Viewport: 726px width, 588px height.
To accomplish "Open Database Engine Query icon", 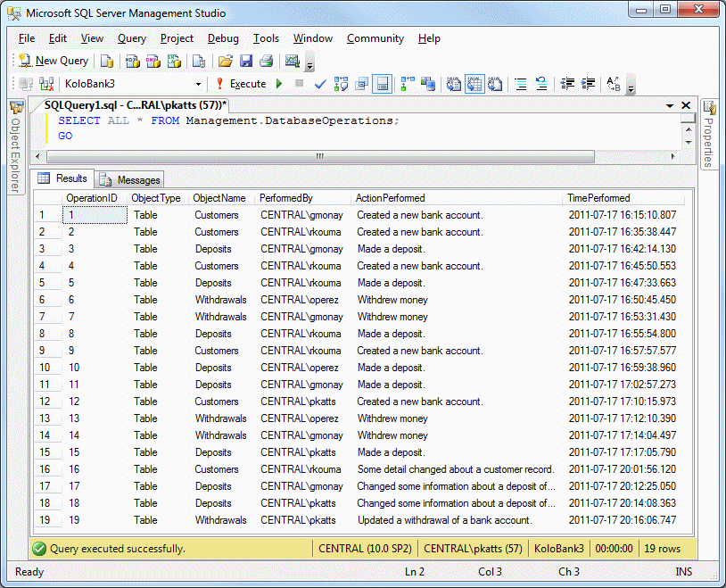I will click(x=107, y=62).
